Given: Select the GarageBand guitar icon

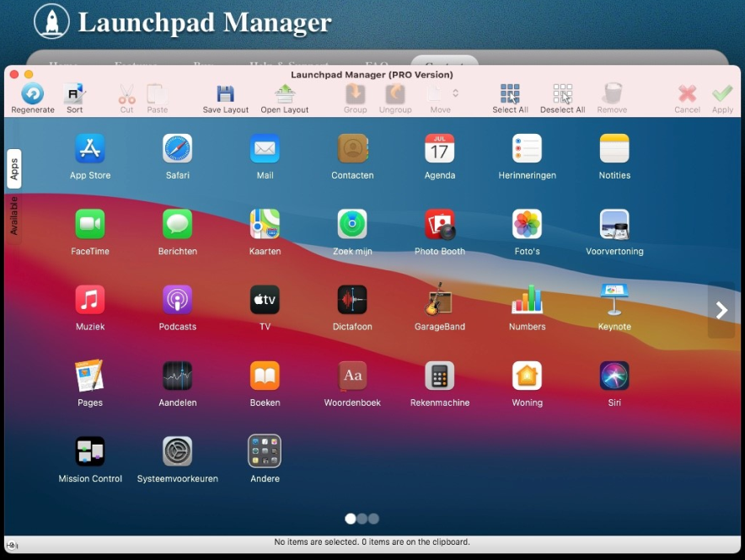Looking at the screenshot, I should [x=438, y=299].
